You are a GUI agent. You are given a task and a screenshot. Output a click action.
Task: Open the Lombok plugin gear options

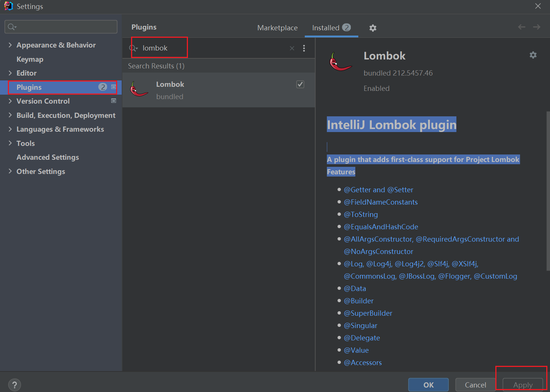coord(533,55)
